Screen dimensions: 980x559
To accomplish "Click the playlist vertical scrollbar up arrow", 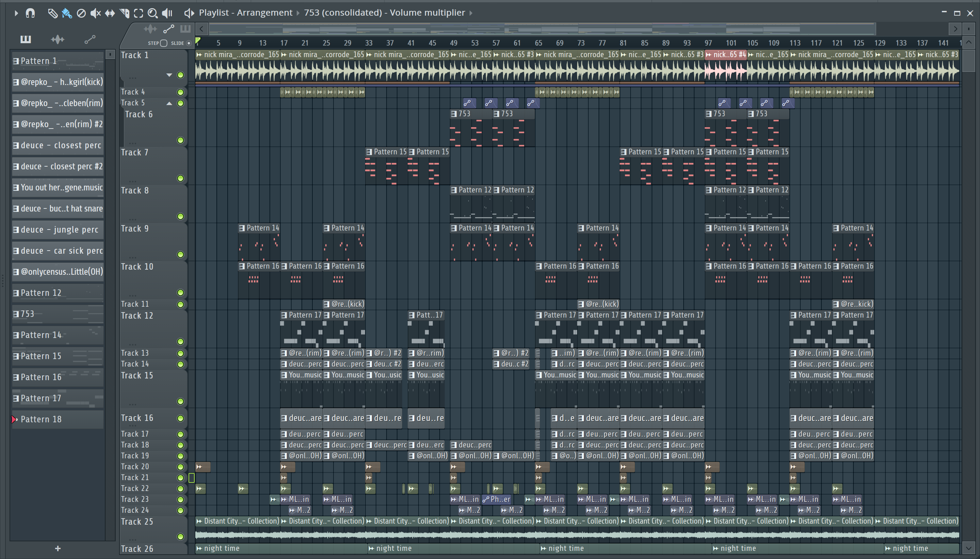I will [x=968, y=42].
